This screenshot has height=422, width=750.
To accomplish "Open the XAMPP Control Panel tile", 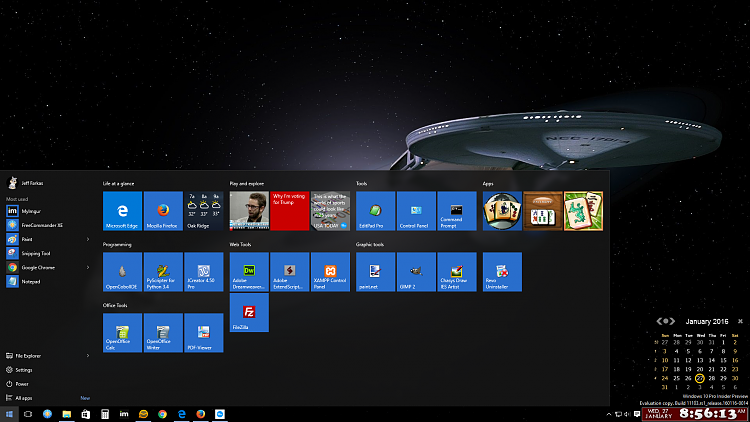I will pos(331,272).
